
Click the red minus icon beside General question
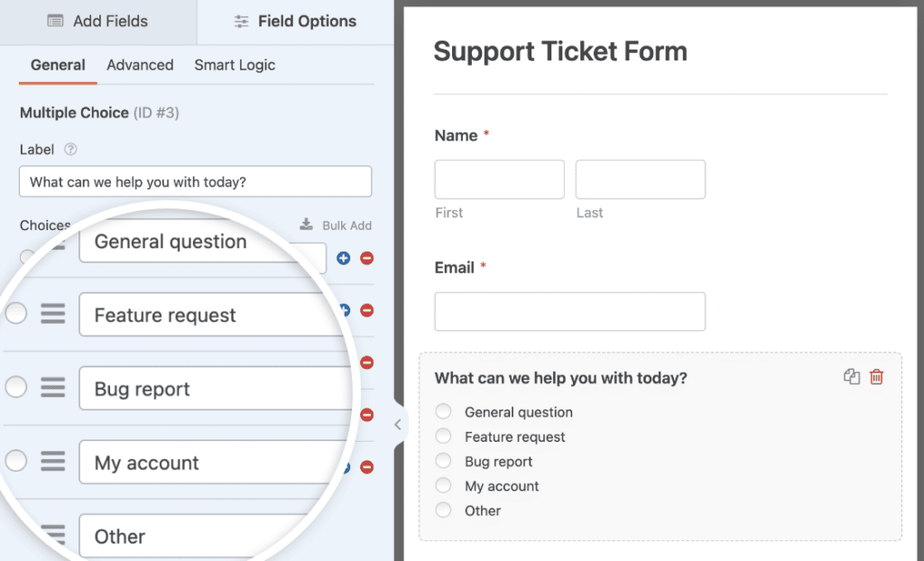click(x=367, y=258)
